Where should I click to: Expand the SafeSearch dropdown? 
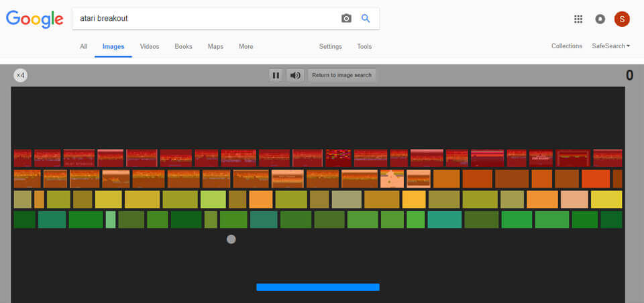coord(610,46)
